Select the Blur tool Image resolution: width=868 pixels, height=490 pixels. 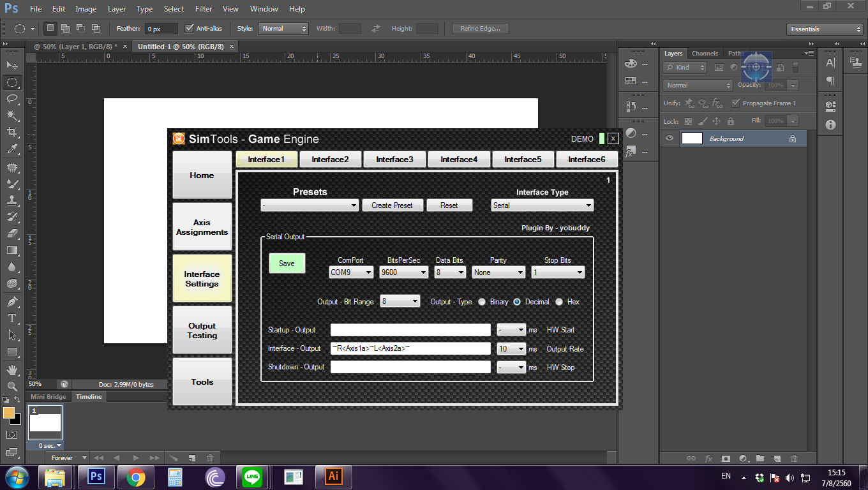(x=12, y=267)
